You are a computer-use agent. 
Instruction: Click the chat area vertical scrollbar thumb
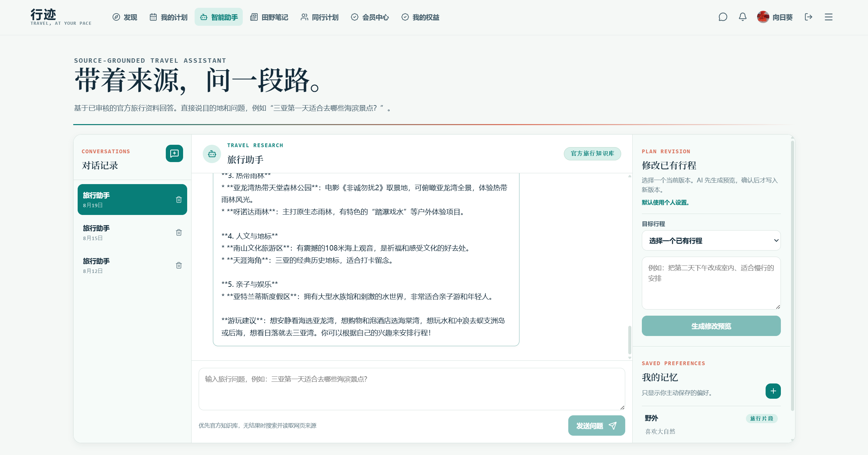(630, 340)
